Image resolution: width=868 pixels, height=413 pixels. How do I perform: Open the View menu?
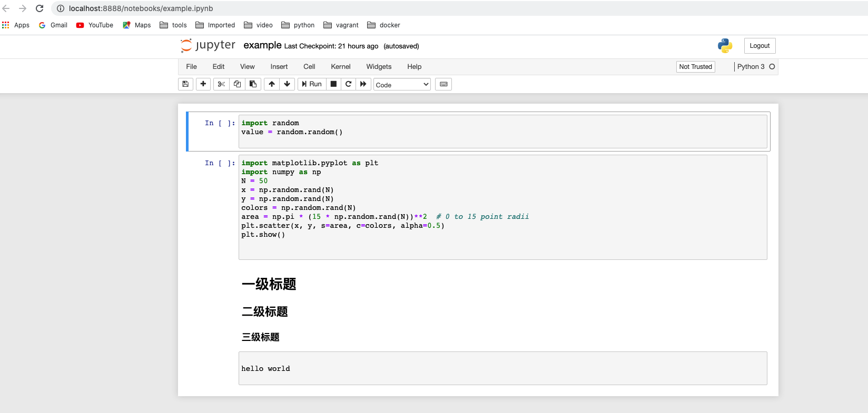(248, 67)
